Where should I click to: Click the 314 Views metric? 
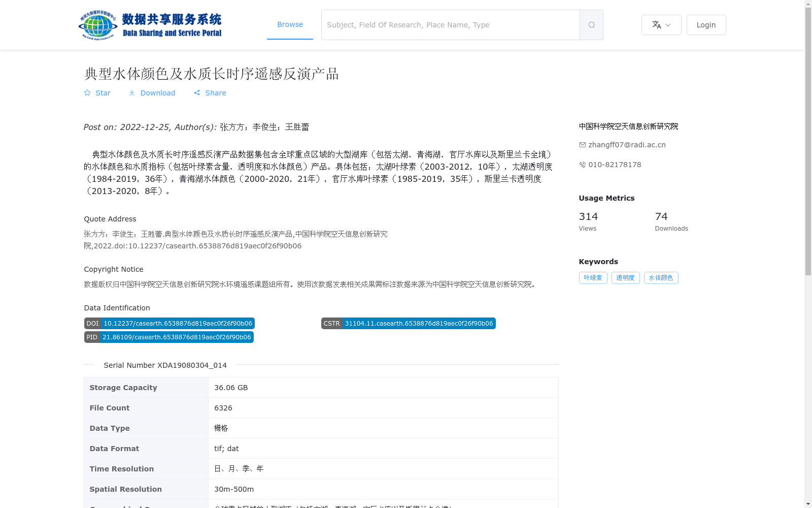(589, 221)
